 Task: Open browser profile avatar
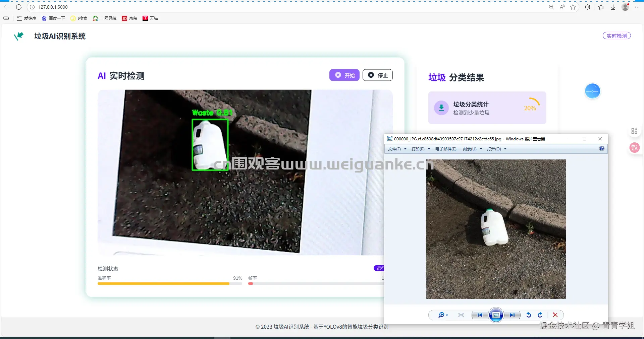click(625, 7)
